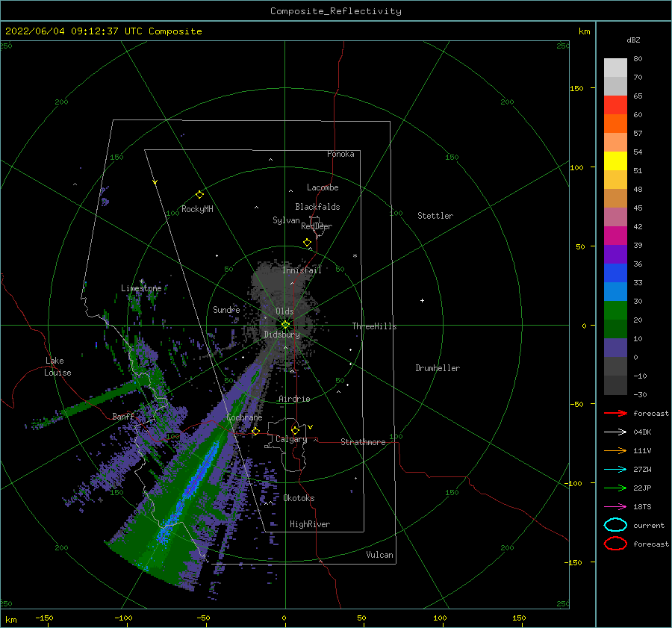Click the Calgary city label
The image size is (672, 628).
point(291,439)
